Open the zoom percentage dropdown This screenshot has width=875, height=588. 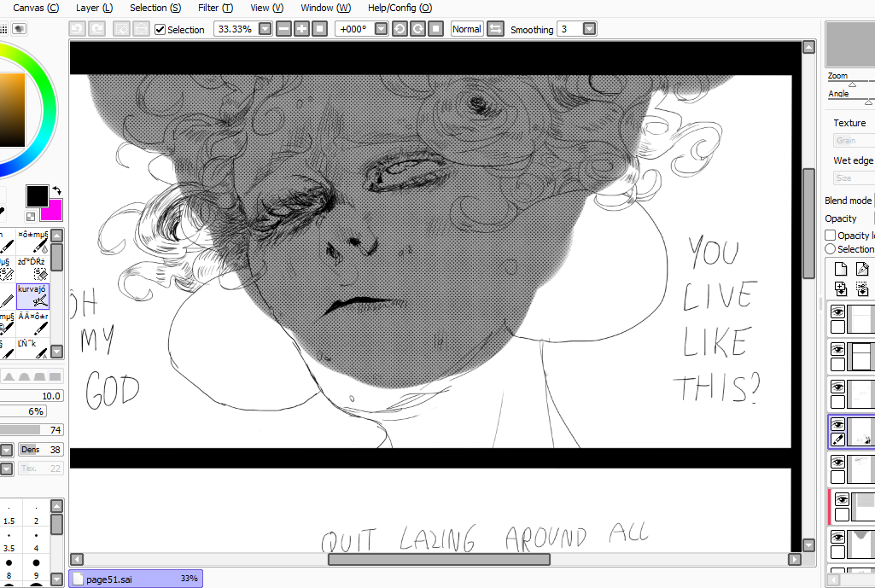click(x=265, y=29)
